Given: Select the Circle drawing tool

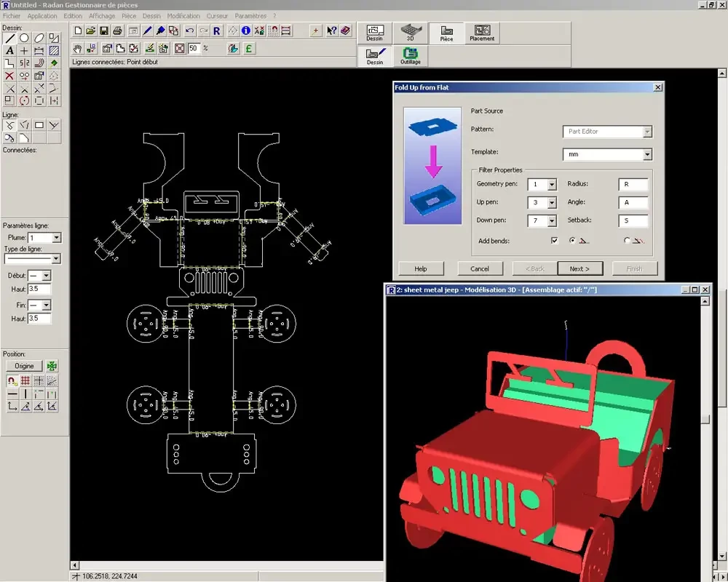Looking at the screenshot, I should click(24, 38).
